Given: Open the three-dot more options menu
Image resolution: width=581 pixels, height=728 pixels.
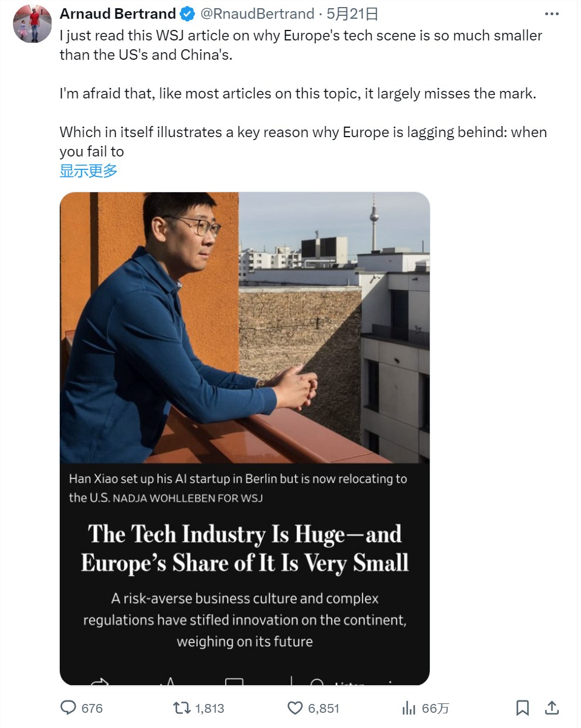Looking at the screenshot, I should coord(552,13).
